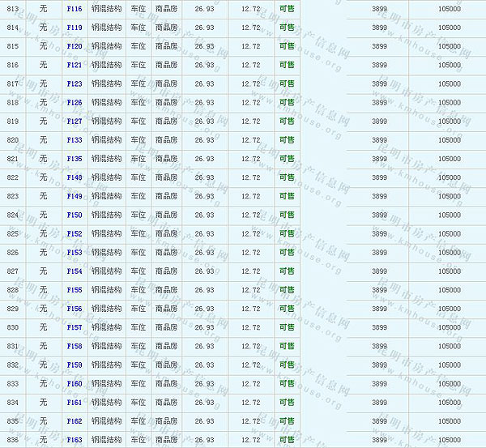Select the F135 parking unit link
The width and height of the screenshot is (486, 448).
point(75,158)
